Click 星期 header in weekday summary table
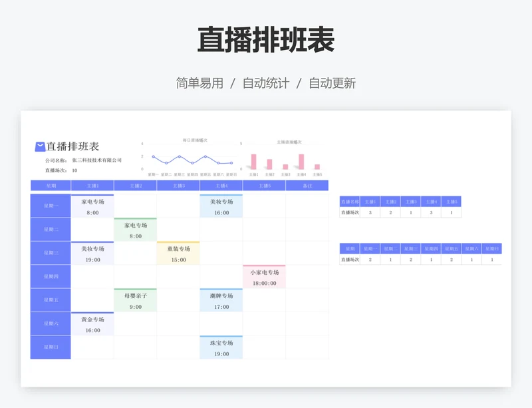 coord(350,249)
